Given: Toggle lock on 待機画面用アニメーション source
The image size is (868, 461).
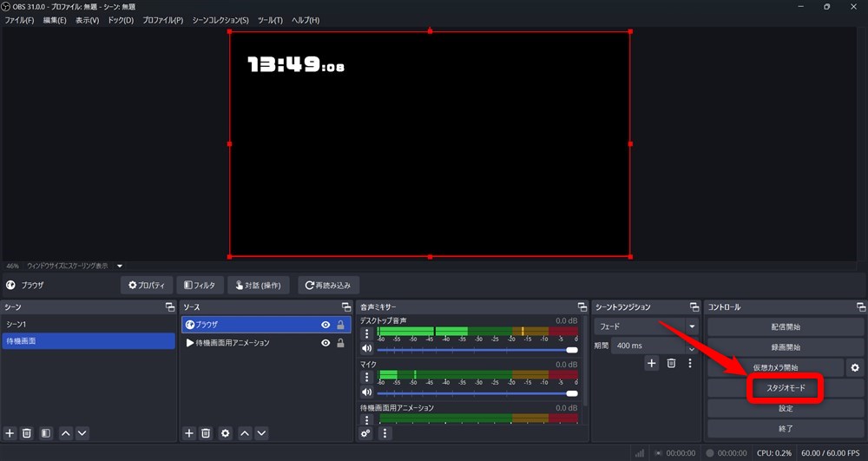Looking at the screenshot, I should point(340,343).
